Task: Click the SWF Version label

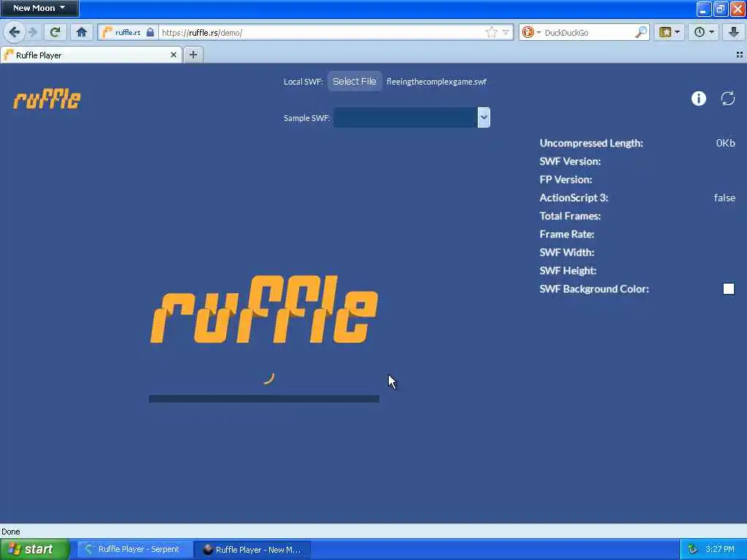Action: pyautogui.click(x=570, y=161)
